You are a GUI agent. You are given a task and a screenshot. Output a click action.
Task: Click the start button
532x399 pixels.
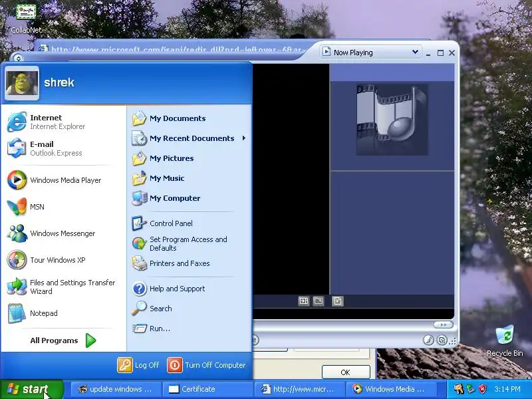tap(31, 389)
